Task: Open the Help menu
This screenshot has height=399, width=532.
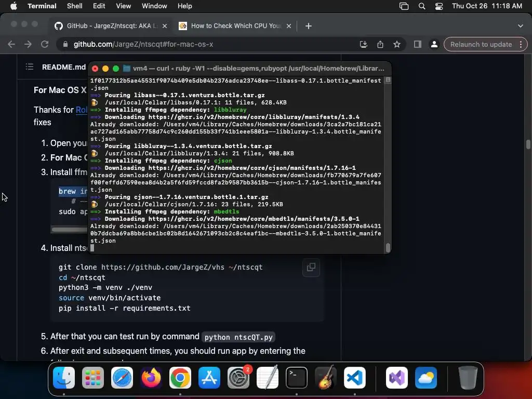Action: 184,6
